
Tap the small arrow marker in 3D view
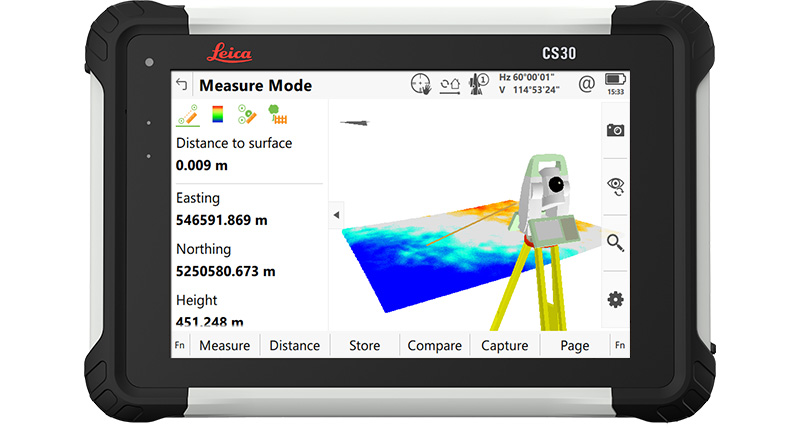coord(355,122)
